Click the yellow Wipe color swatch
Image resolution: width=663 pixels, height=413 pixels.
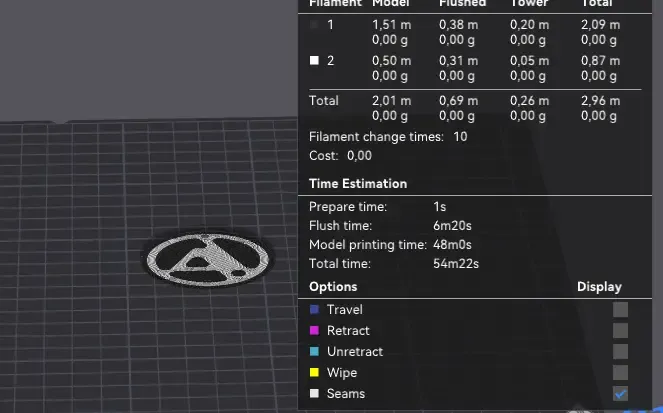point(314,372)
